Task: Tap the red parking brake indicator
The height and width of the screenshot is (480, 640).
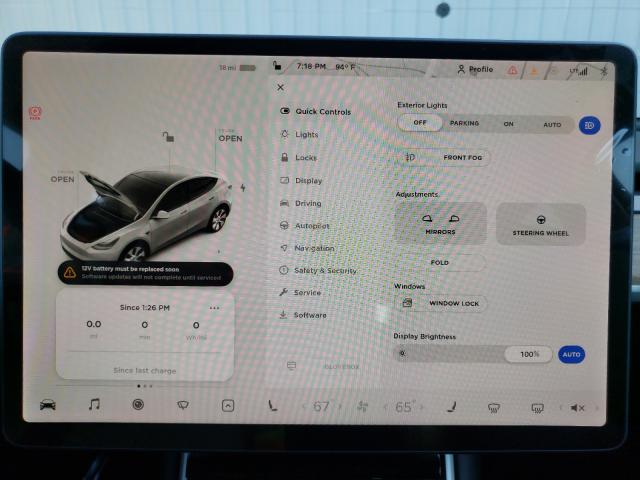Action: [x=35, y=113]
